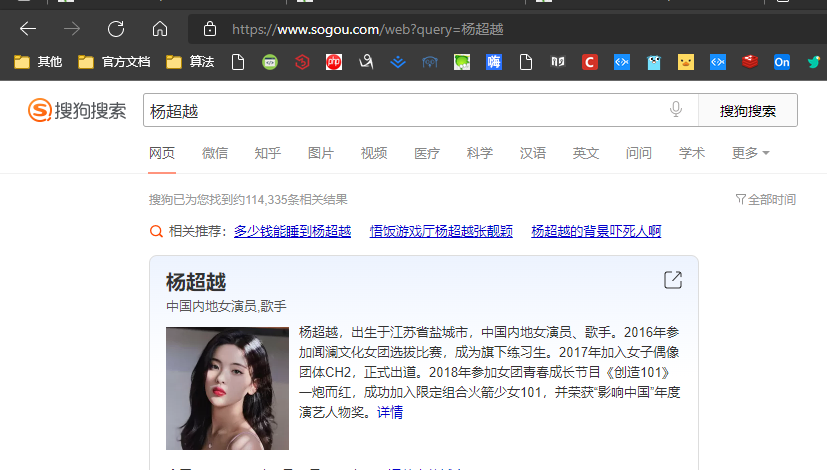Open the yellow duck bookmark icon
827x470 pixels.
[x=686, y=62]
